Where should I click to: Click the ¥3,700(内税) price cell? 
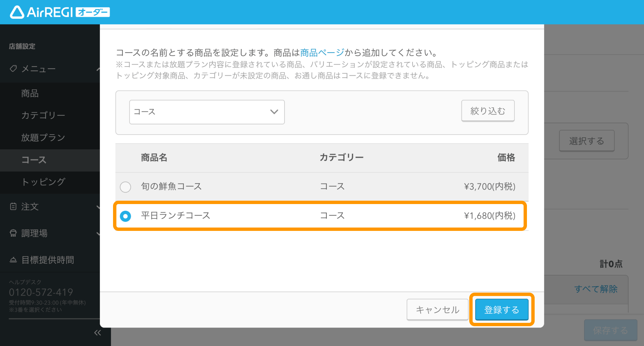[490, 187]
